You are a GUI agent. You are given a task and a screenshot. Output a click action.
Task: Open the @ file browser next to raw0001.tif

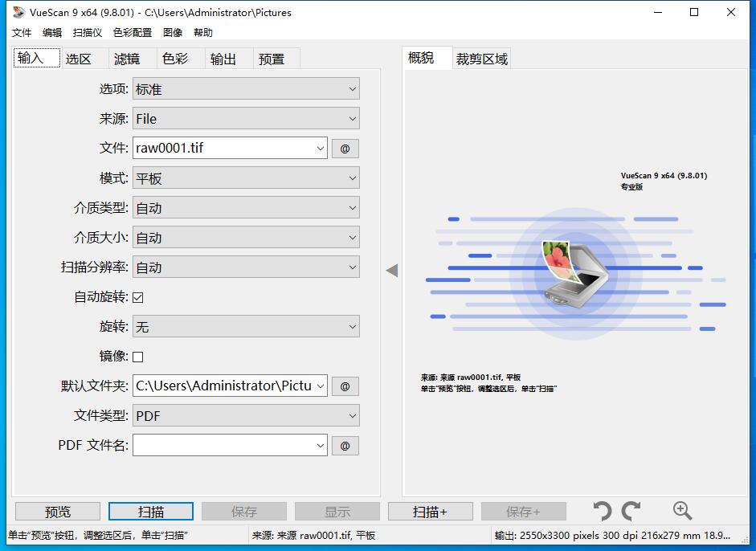(345, 148)
